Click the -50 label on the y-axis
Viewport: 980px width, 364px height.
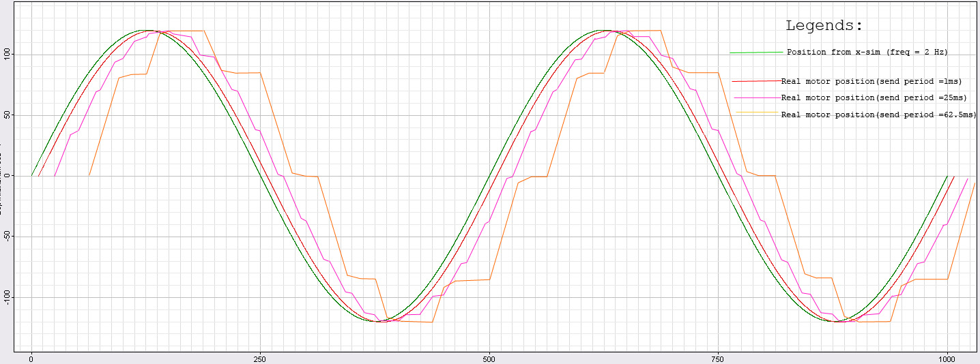coord(5,237)
